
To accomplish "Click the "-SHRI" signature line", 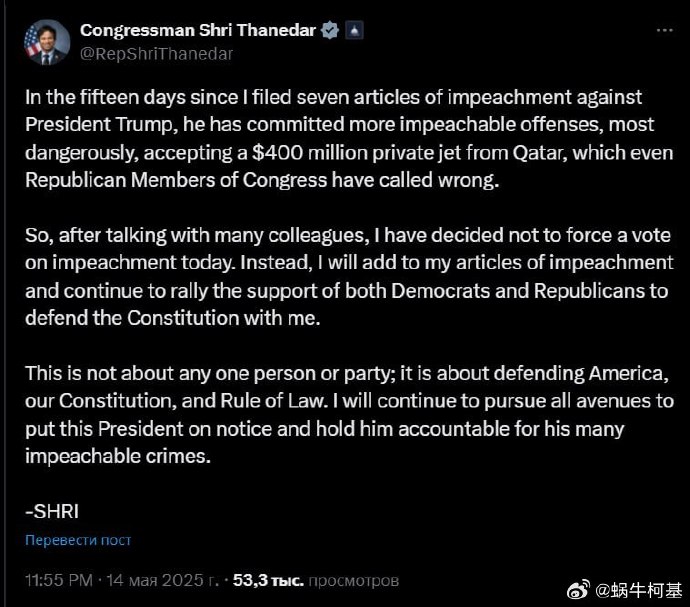I will [51, 511].
